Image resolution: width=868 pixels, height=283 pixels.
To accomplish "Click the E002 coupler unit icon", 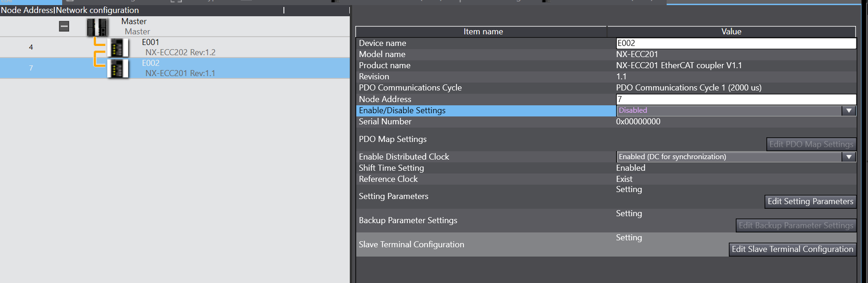I will tap(118, 69).
